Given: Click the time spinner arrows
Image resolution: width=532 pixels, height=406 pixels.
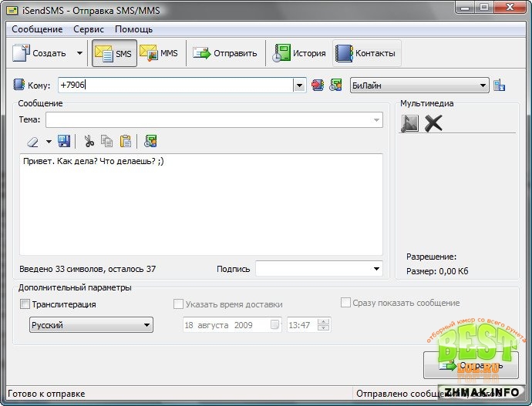Looking at the screenshot, I should (323, 324).
